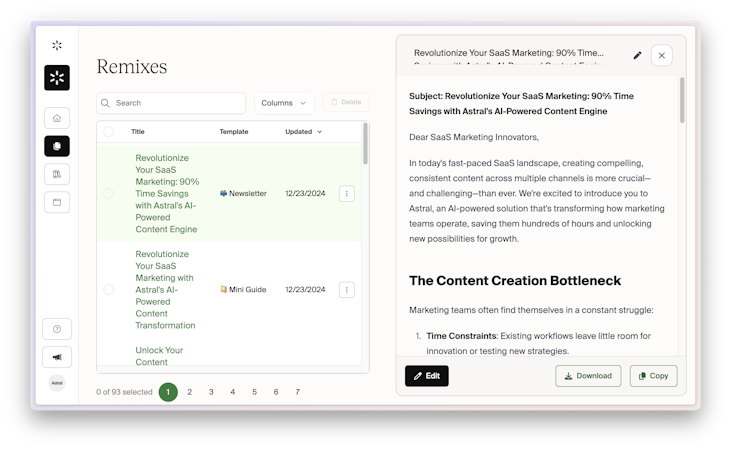The image size is (731, 450).
Task: Check the Newsletter row's checkbox
Action: [x=109, y=194]
